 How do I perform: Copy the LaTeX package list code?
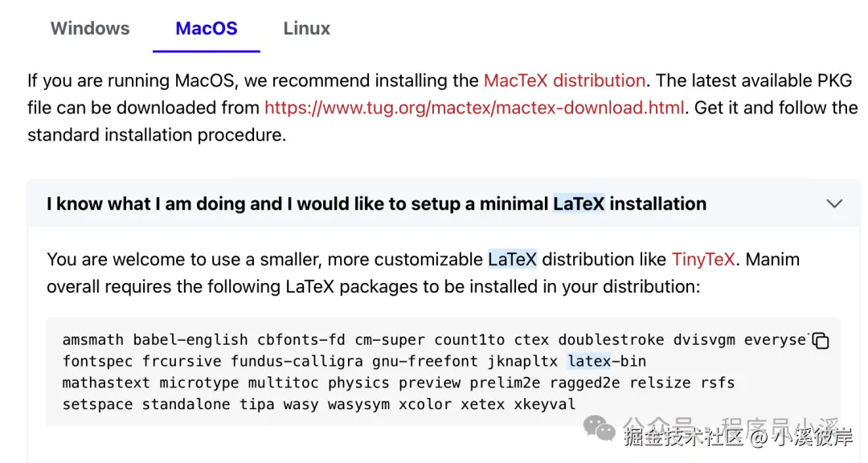tap(821, 341)
